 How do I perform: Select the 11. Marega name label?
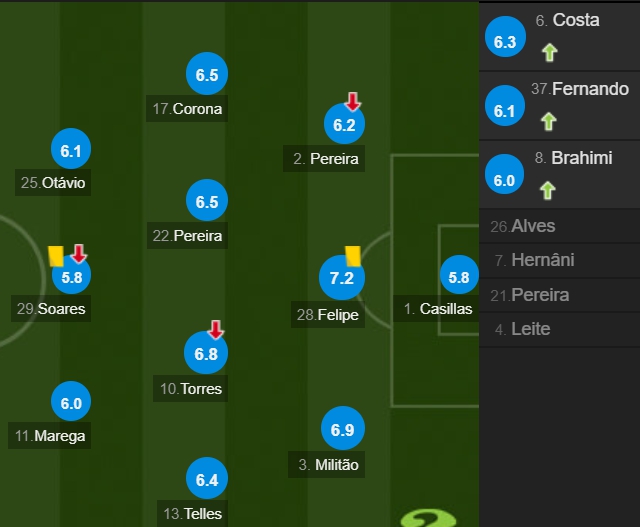tap(49, 436)
